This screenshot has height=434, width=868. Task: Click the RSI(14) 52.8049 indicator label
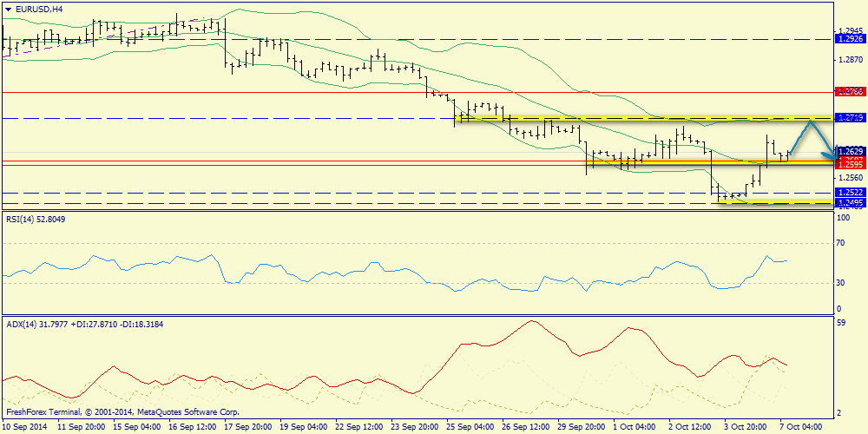pyautogui.click(x=35, y=220)
